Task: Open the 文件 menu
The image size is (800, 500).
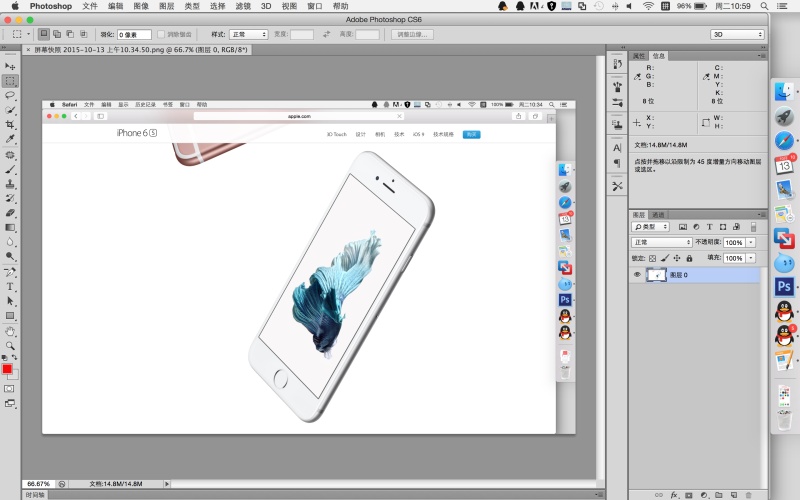Action: pos(90,6)
